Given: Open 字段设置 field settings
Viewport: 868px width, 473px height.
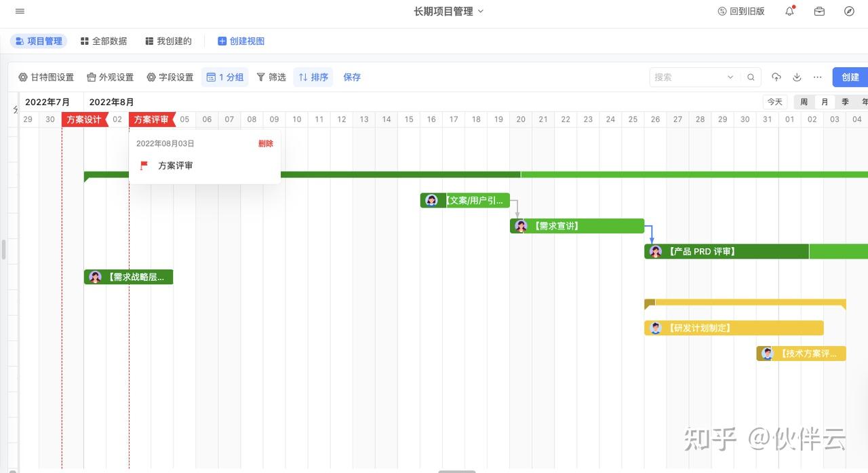Looking at the screenshot, I should point(170,77).
